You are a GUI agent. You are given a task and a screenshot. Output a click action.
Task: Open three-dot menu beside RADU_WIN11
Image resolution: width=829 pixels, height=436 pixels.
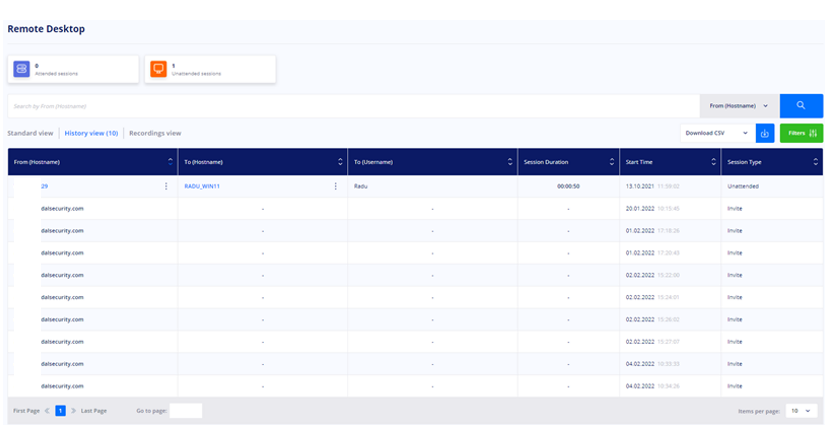[335, 186]
